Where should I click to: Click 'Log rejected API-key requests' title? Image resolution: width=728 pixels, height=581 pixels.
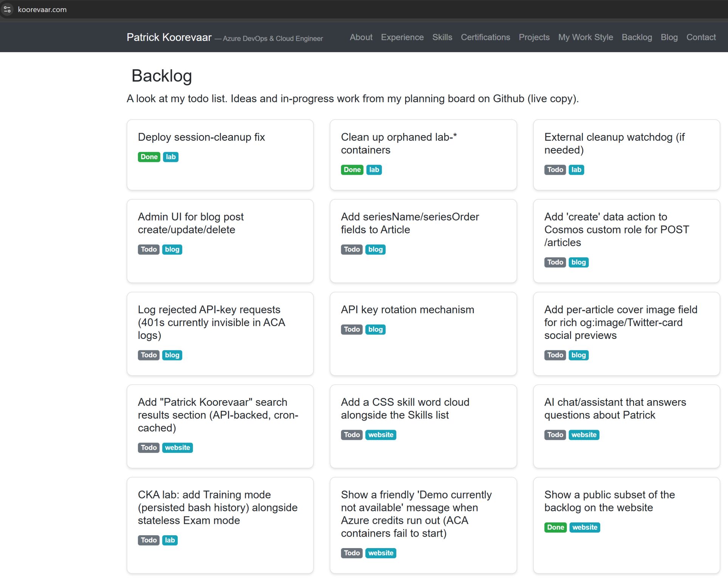click(x=211, y=322)
